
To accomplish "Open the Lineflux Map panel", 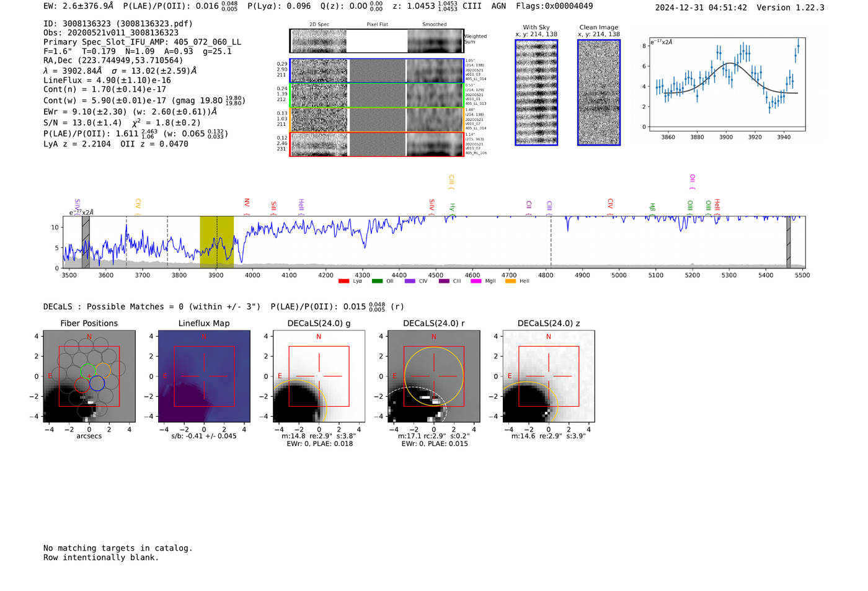I will pos(204,376).
